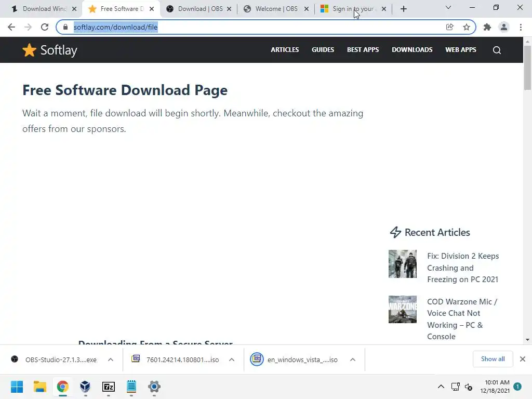Viewport: 532px width, 399px height.
Task: Open the 7601.24214 iso download
Action: tap(176, 360)
